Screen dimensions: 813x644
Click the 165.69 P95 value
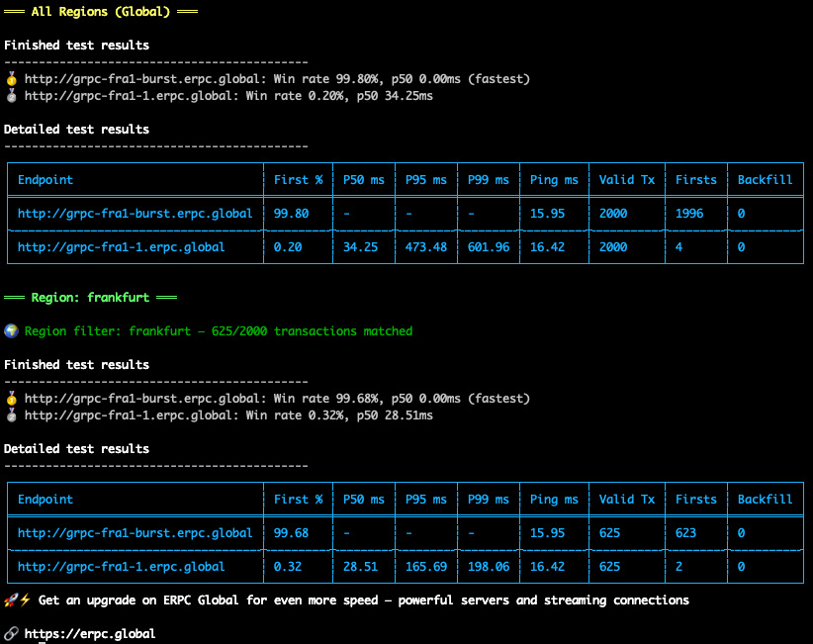click(x=425, y=567)
